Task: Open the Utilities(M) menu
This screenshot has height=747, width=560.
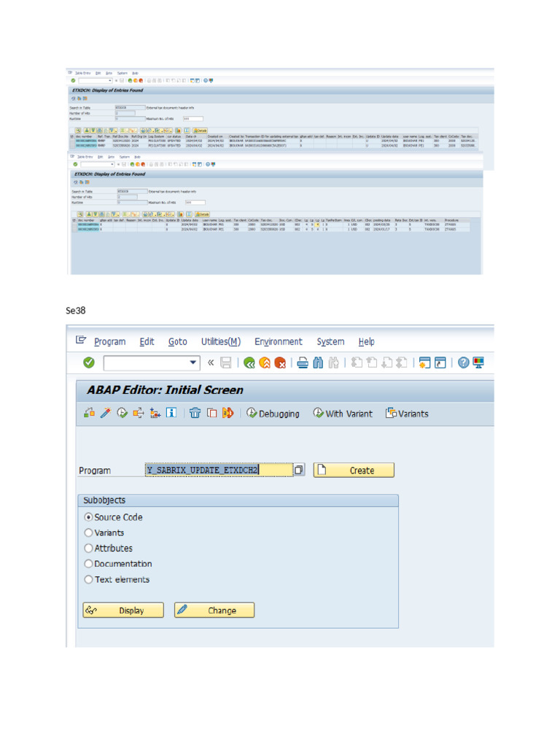Action: click(x=221, y=341)
